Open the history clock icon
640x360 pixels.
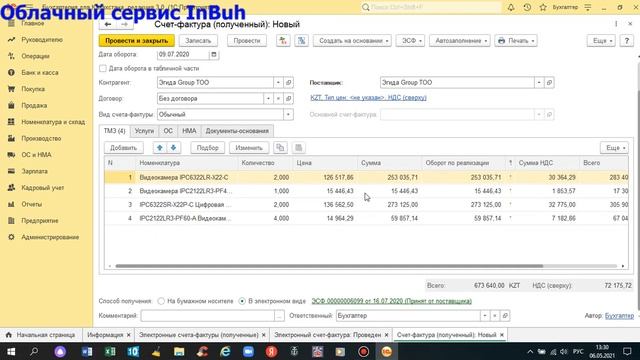[527, 7]
